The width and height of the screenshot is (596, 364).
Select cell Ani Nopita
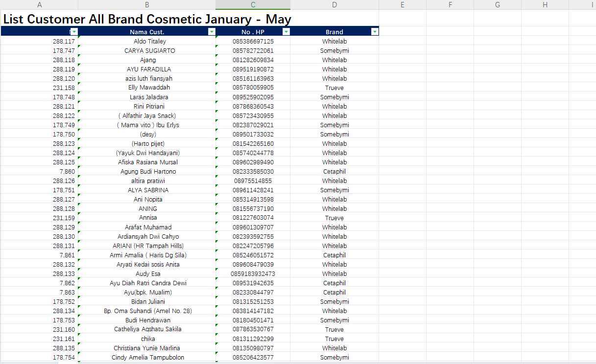[147, 200]
